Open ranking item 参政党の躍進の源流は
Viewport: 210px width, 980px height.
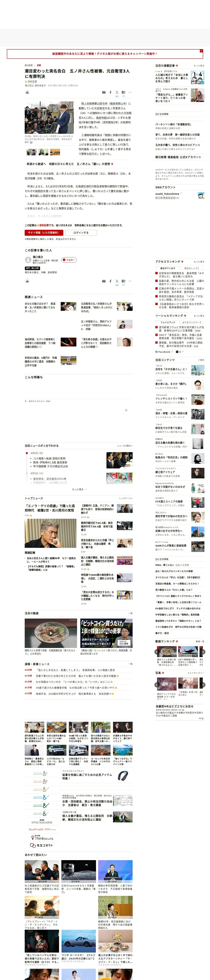point(181,298)
